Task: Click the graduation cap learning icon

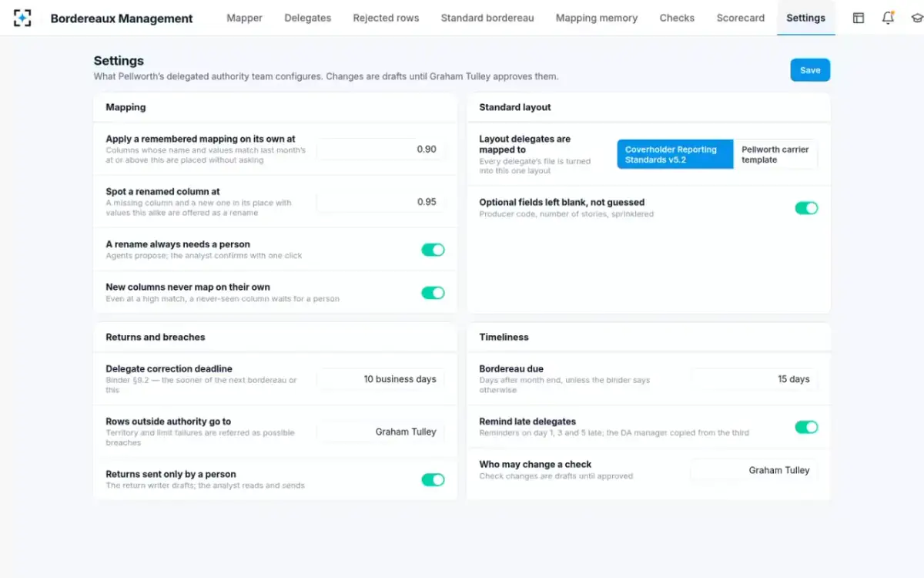Action: pyautogui.click(x=916, y=18)
